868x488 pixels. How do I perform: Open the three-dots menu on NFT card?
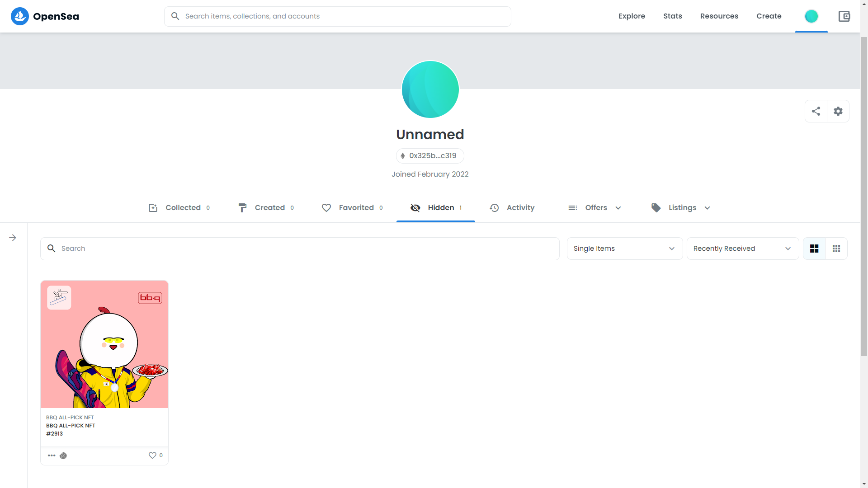52,455
